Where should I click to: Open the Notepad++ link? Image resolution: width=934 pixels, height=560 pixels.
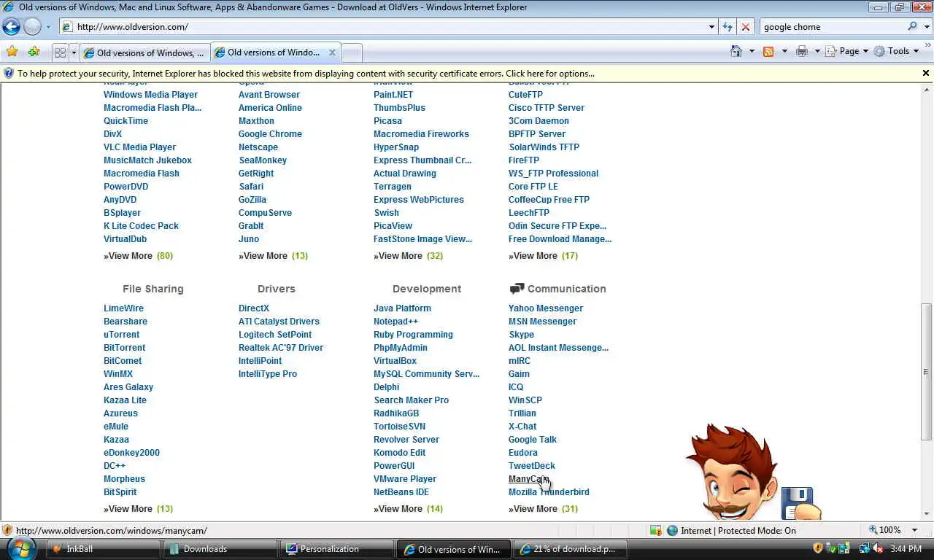click(395, 322)
